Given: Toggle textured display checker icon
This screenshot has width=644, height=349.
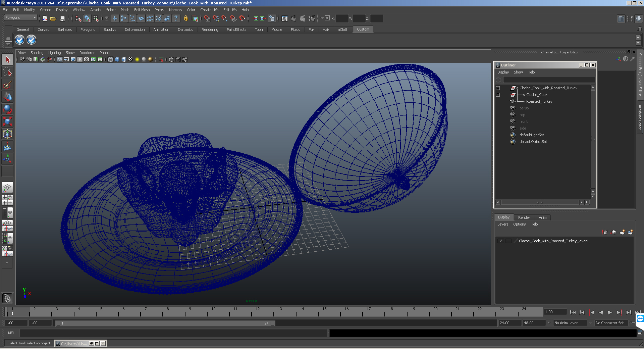Looking at the screenshot, I should click(130, 59).
